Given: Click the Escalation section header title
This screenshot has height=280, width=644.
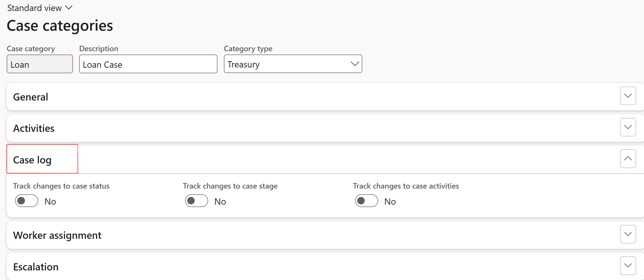Looking at the screenshot, I should 36,267.
